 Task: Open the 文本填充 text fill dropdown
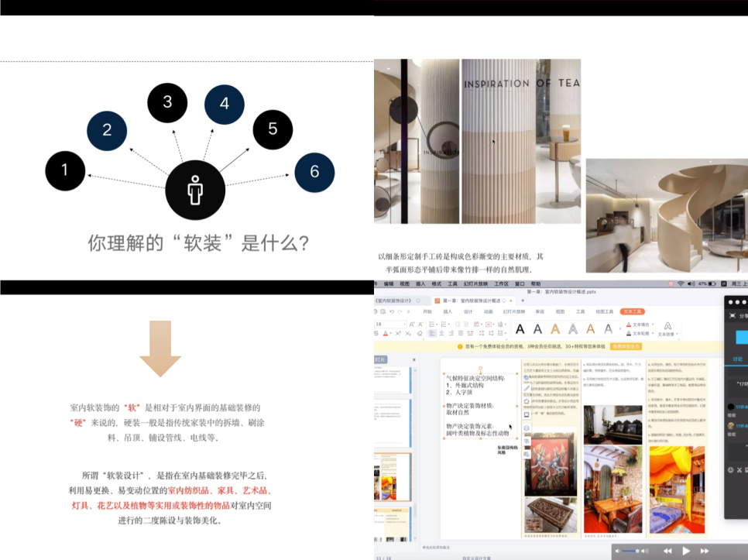tap(640, 325)
